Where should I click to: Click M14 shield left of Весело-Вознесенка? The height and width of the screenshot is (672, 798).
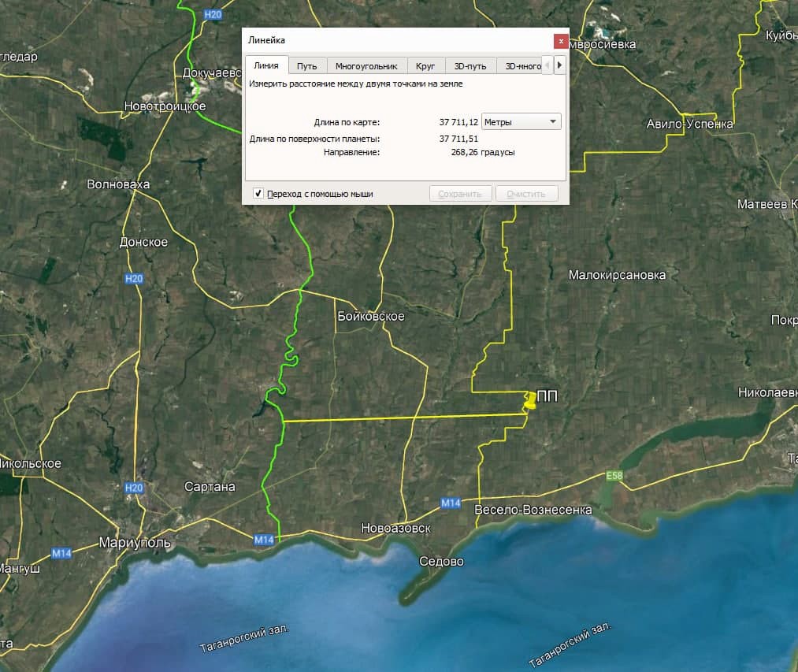[x=451, y=502]
